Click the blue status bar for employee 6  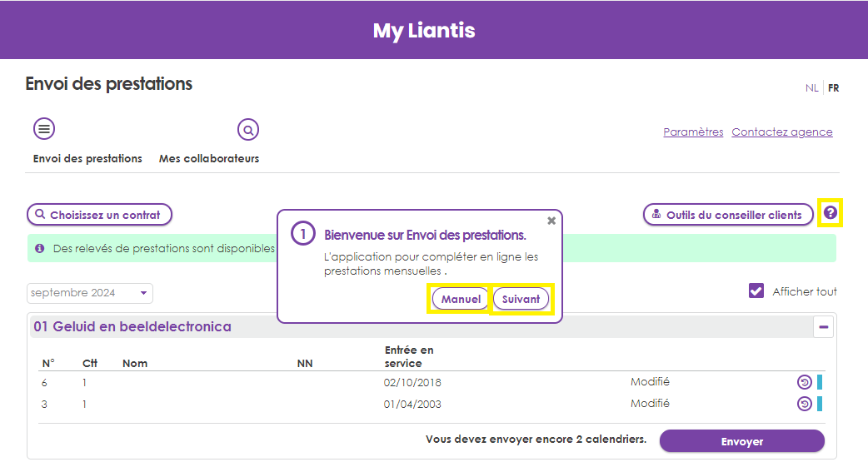tap(820, 382)
